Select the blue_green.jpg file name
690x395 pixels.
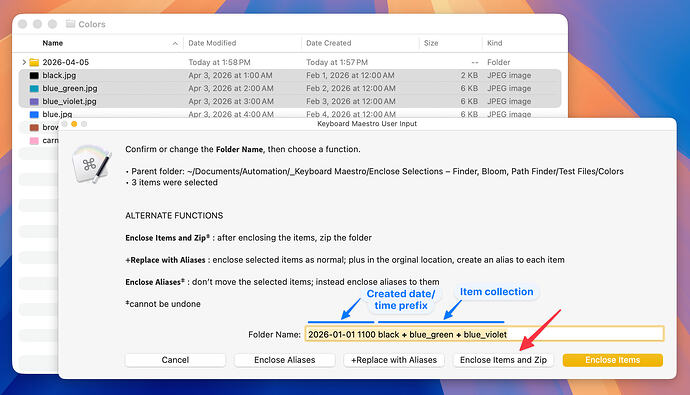click(x=70, y=88)
